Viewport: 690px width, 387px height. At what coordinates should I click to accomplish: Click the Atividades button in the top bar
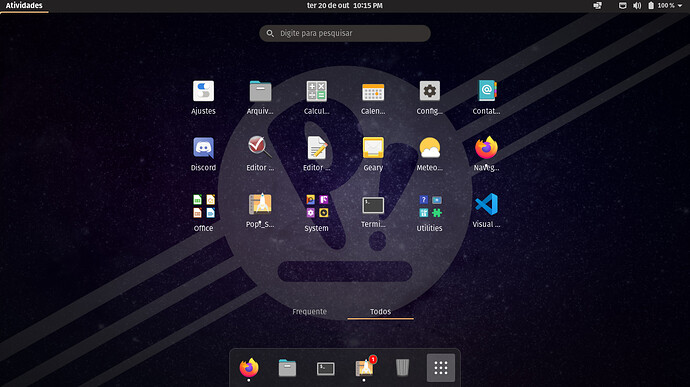click(x=24, y=6)
